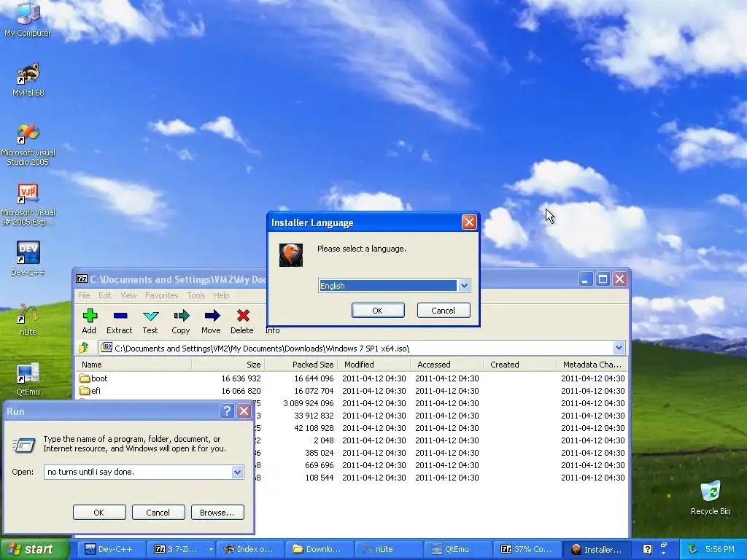Click the help question tray icon
Image resolution: width=747 pixels, height=560 pixels.
647,549
